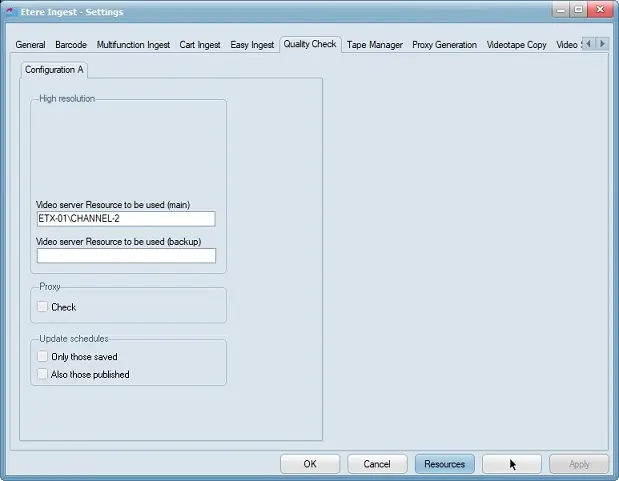The width and height of the screenshot is (619, 481).
Task: Click the backup video server resource field
Action: [x=125, y=256]
